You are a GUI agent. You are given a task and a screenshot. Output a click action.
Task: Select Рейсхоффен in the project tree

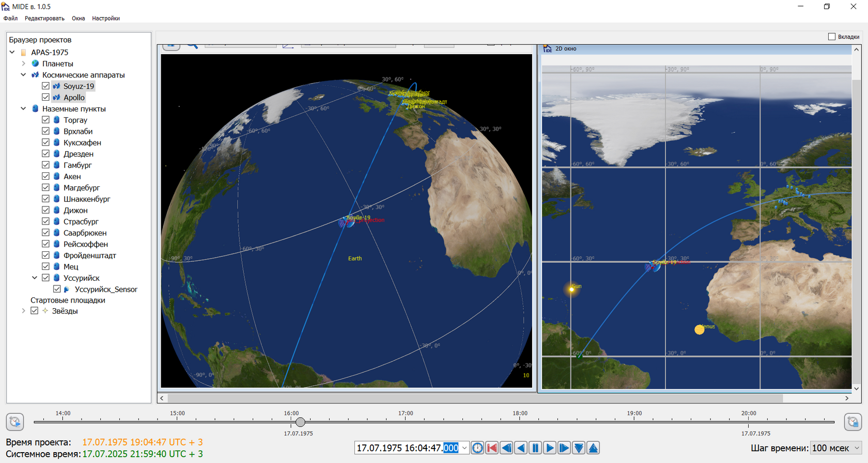click(86, 244)
